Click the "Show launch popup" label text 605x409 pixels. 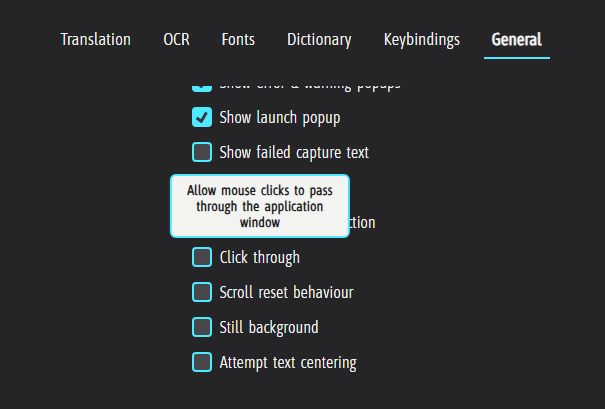click(280, 118)
